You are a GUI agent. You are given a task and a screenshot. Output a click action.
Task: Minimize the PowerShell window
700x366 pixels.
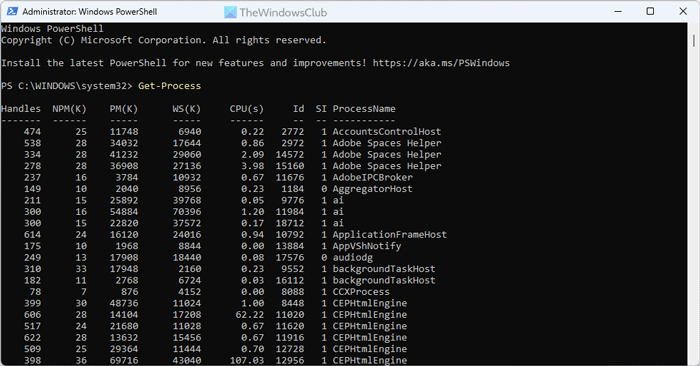point(618,11)
